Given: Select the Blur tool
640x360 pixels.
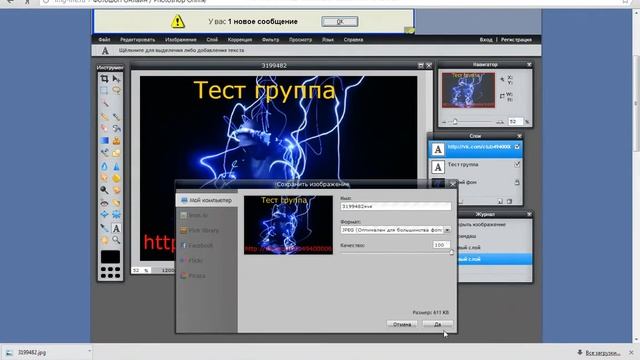Looking at the screenshot, I should [104, 167].
